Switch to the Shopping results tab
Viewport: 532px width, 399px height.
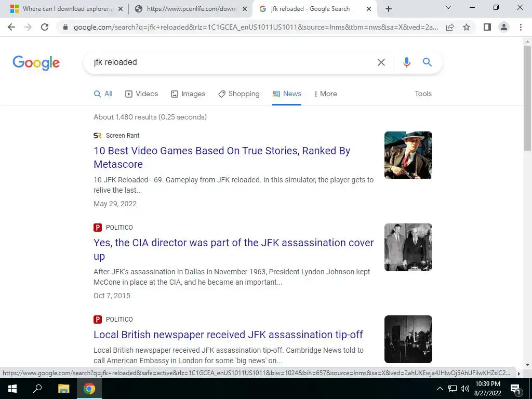click(x=239, y=94)
